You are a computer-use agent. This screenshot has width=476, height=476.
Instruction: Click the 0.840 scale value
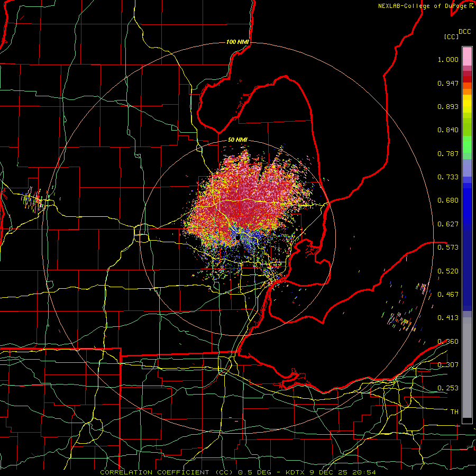(448, 130)
